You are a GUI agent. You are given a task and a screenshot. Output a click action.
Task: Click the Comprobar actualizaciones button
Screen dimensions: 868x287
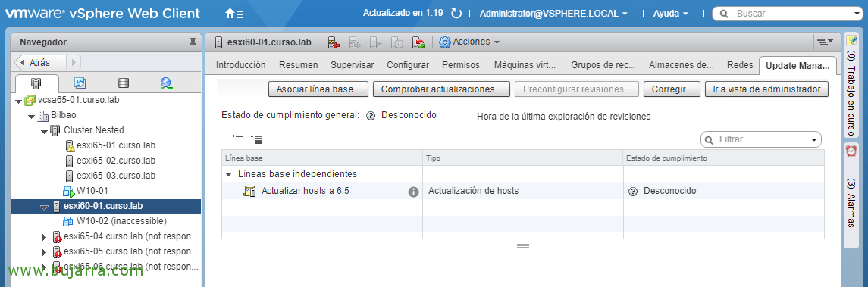click(441, 89)
